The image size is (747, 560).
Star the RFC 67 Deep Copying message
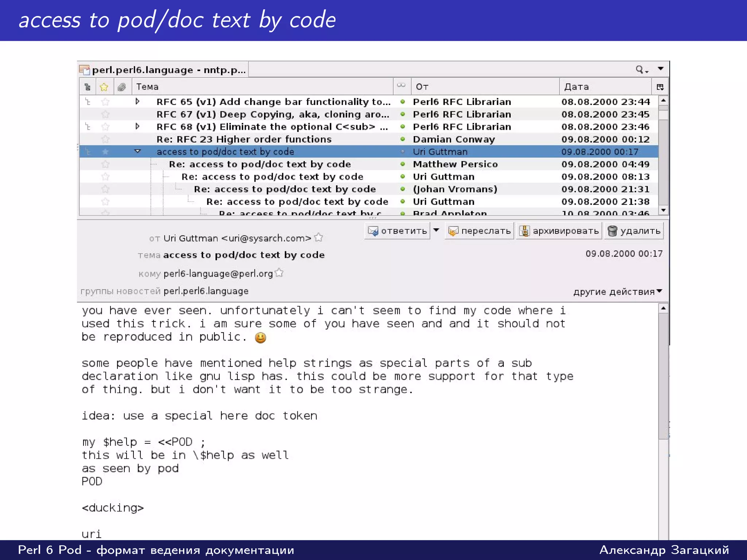pyautogui.click(x=105, y=114)
